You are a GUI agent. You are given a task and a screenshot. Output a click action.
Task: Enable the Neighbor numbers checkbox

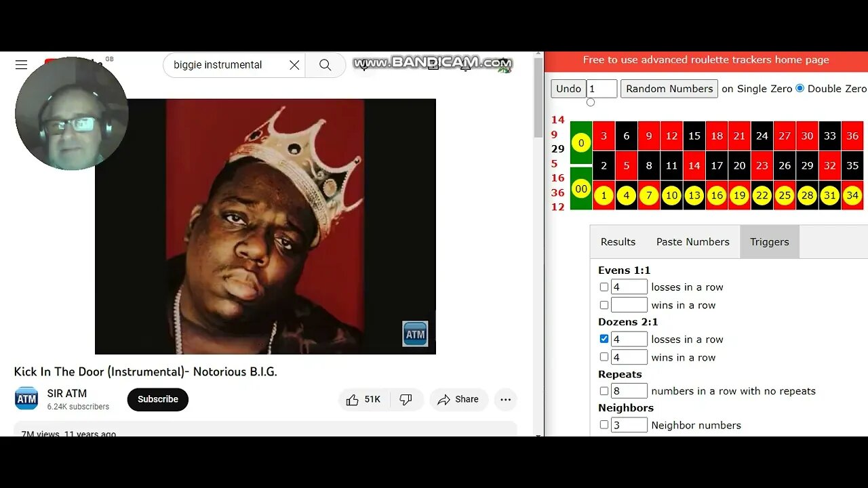click(x=604, y=425)
